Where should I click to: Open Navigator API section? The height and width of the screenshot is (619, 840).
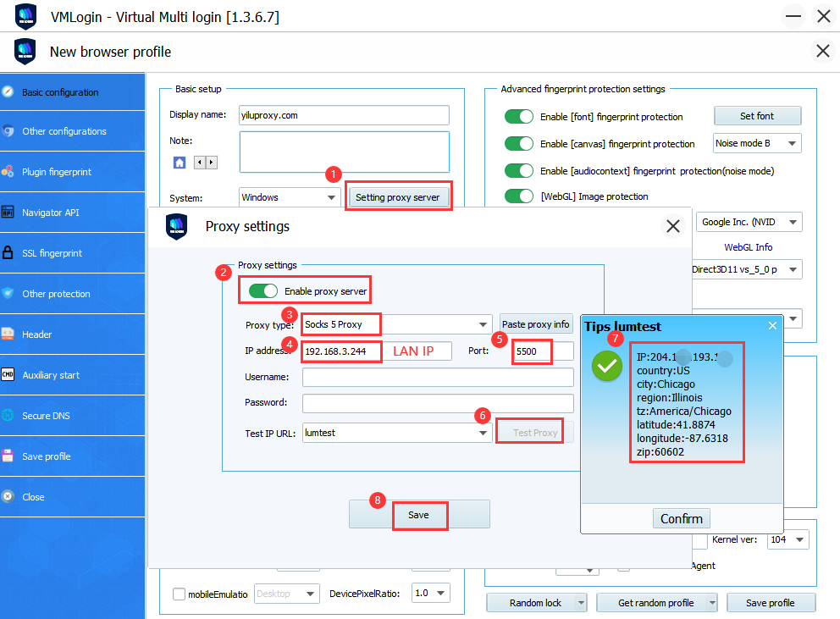(x=72, y=213)
